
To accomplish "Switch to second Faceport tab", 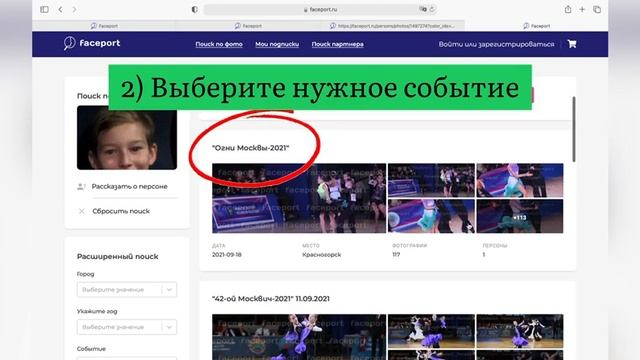I will pos(248,26).
